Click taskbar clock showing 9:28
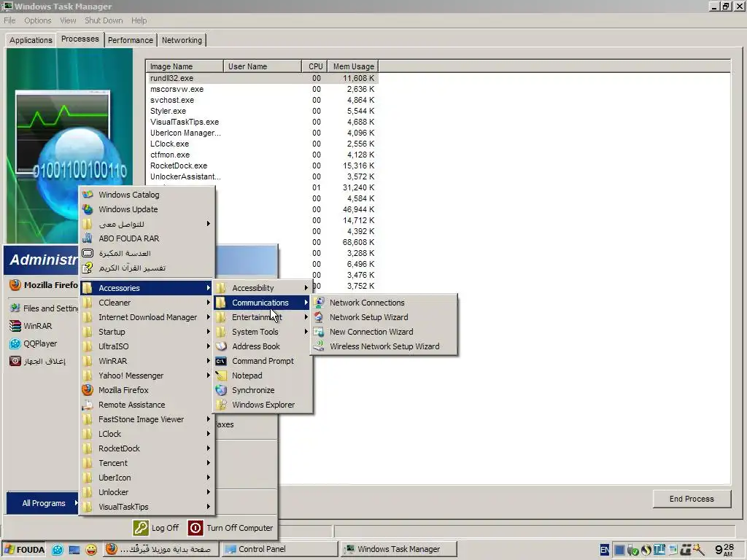This screenshot has width=747, height=560. (x=724, y=550)
